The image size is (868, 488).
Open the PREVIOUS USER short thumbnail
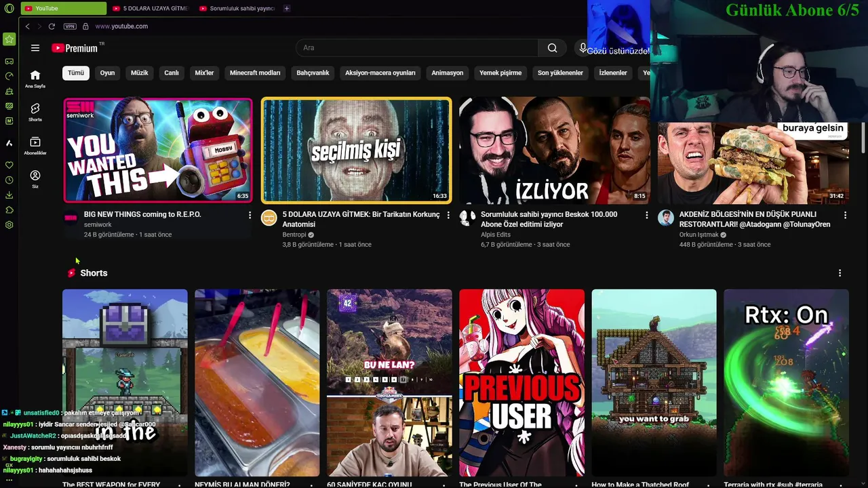pos(521,383)
